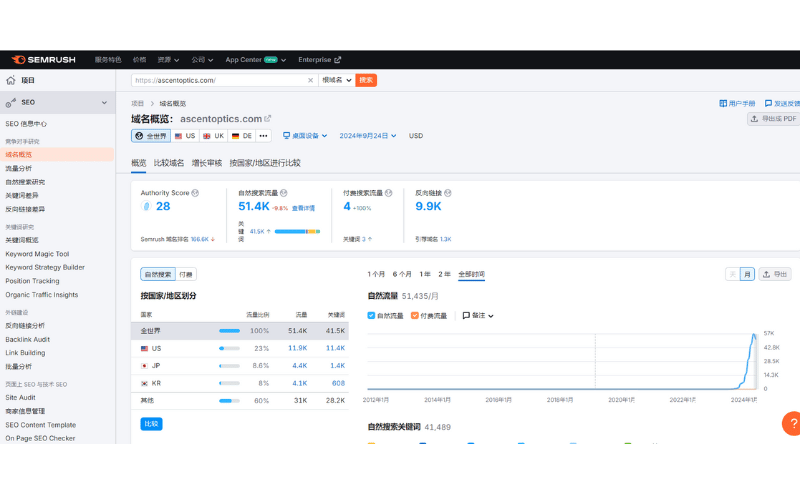The height and width of the screenshot is (500, 800).
Task: Toggle the 付费流量 checkbox
Action: [414, 316]
